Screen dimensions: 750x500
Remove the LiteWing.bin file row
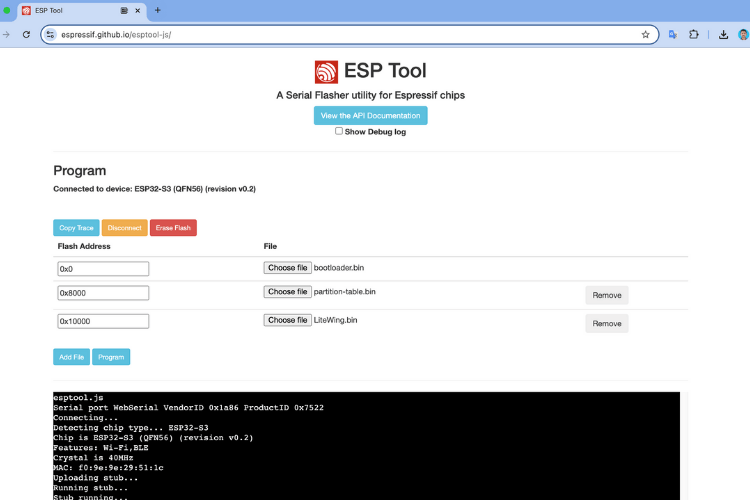607,323
